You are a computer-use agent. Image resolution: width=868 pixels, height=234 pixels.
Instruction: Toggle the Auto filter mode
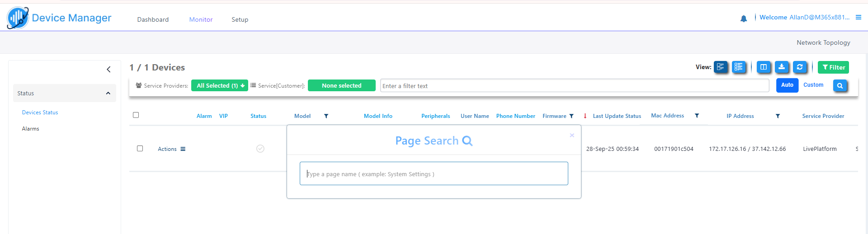coord(787,85)
